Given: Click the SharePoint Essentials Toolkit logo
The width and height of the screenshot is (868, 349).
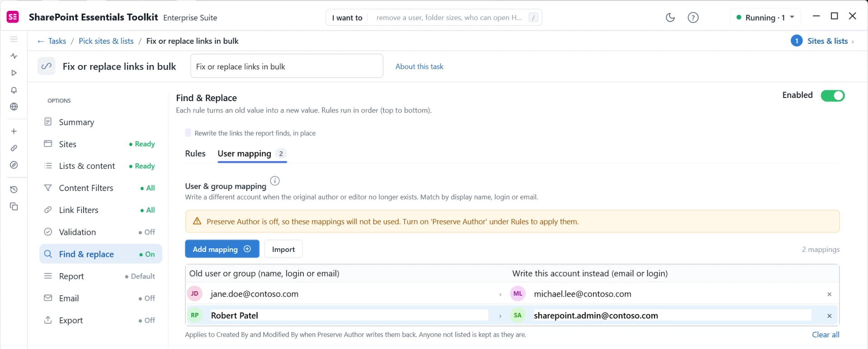Looking at the screenshot, I should (13, 17).
